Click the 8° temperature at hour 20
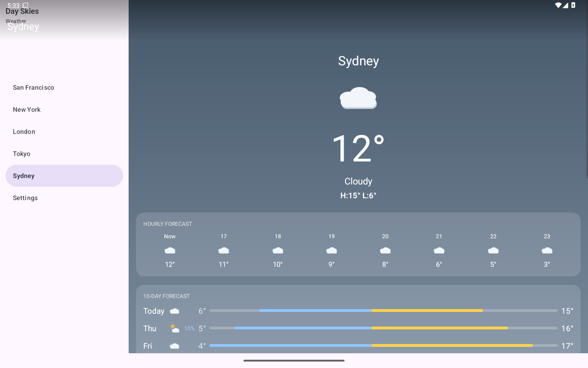The height and width of the screenshot is (368, 588). pyautogui.click(x=385, y=264)
